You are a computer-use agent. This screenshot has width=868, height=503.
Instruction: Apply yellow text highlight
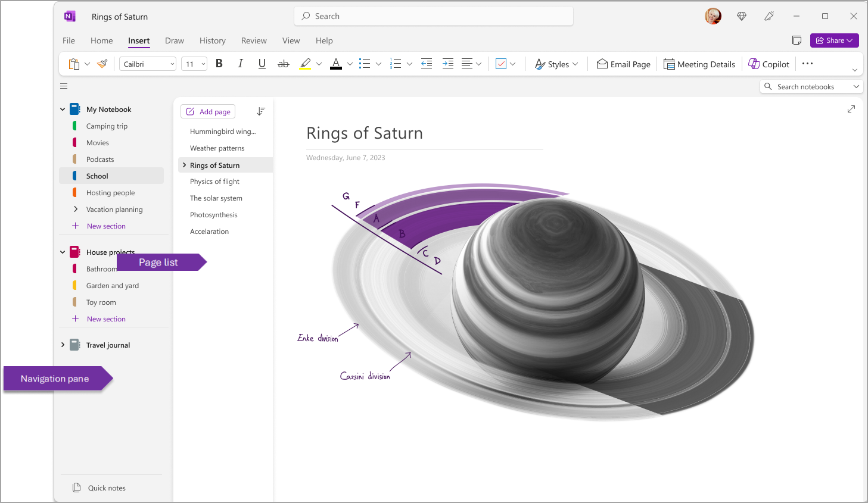coord(305,63)
